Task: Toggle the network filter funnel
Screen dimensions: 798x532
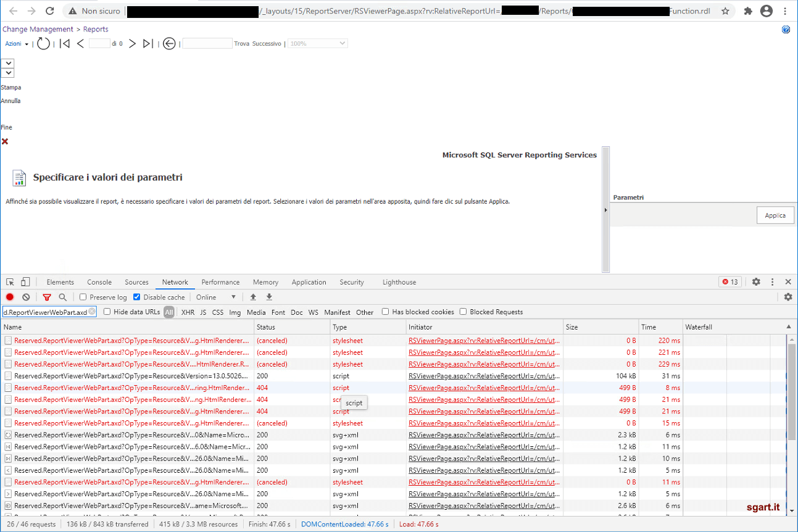Action: tap(47, 297)
